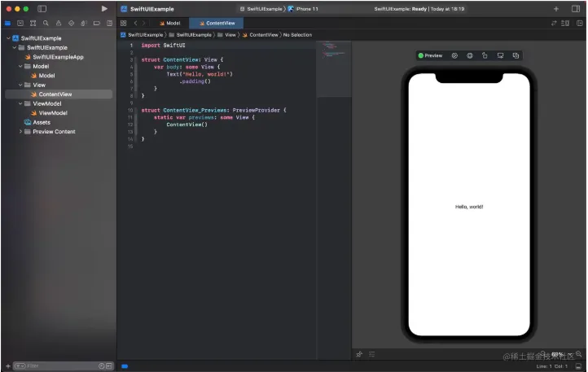Select the ContentView editor tab
The height and width of the screenshot is (372, 588).
click(x=217, y=24)
